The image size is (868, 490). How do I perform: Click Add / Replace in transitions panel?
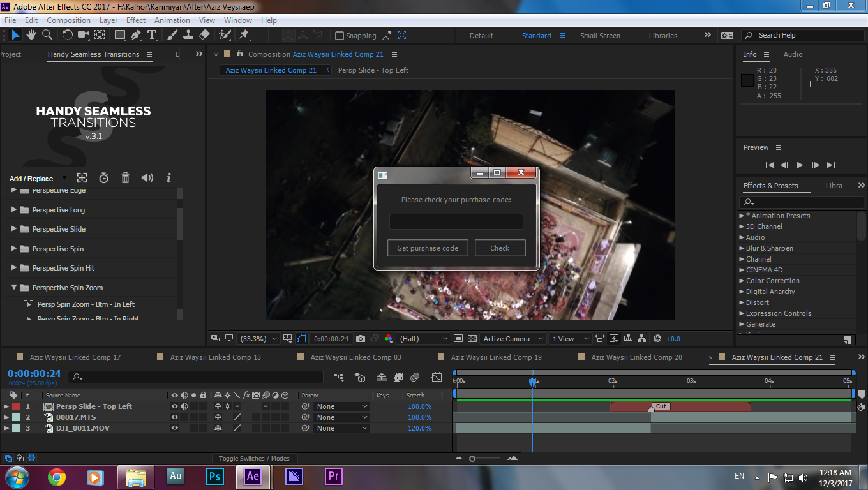tap(31, 179)
